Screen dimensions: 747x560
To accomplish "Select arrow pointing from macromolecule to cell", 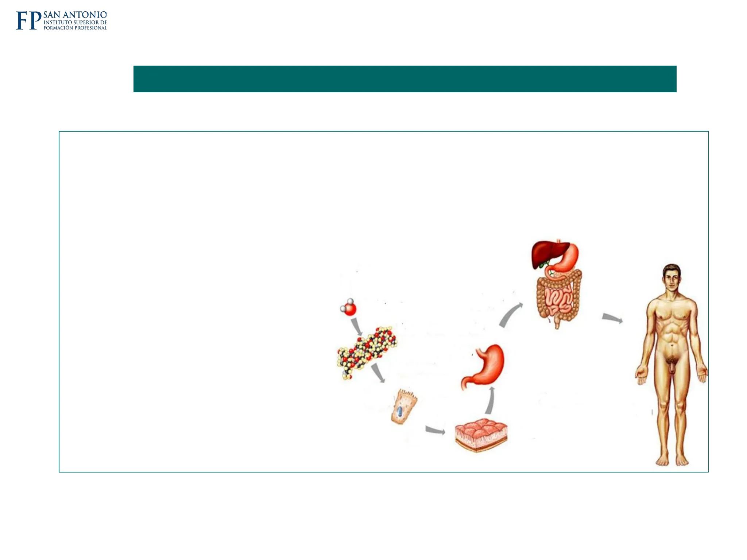I will tap(378, 373).
